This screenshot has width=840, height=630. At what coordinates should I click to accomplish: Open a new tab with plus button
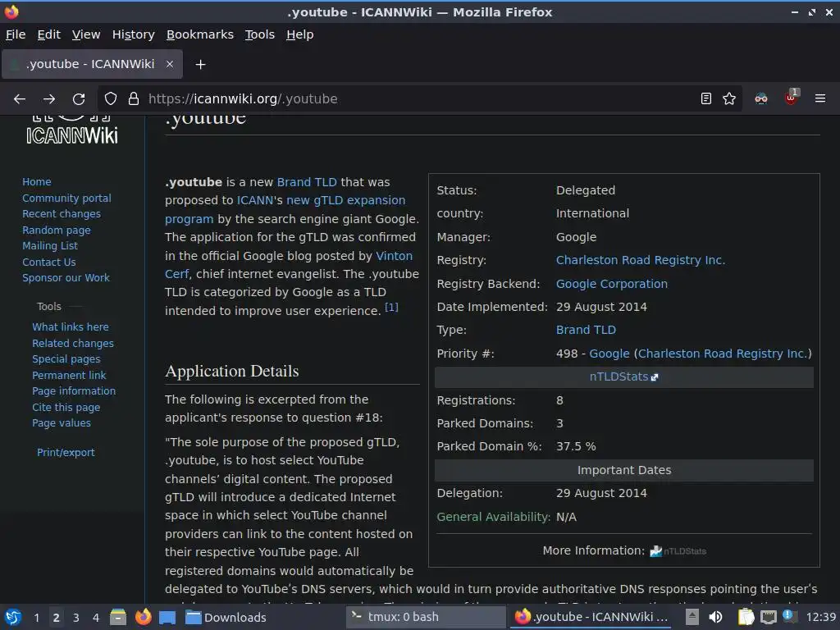(200, 64)
